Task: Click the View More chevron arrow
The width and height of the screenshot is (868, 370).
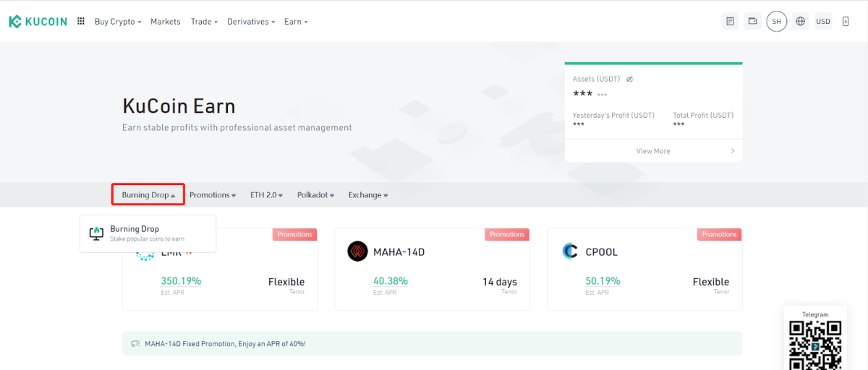Action: click(732, 151)
